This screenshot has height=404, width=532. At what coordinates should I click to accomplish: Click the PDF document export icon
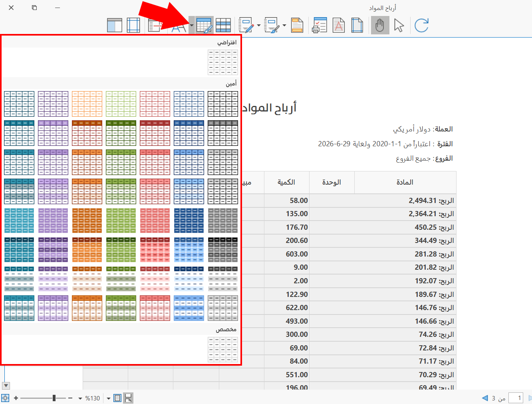point(339,25)
